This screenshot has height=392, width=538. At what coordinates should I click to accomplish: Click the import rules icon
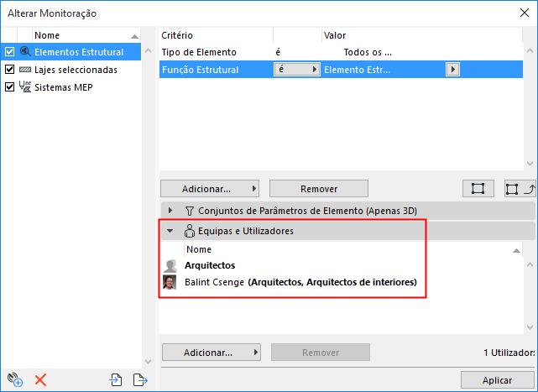click(117, 380)
